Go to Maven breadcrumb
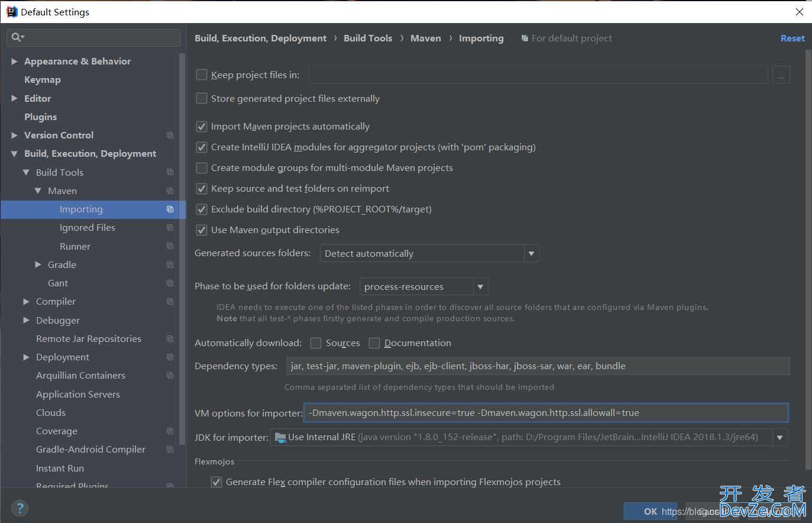The image size is (812, 523). pyautogui.click(x=426, y=38)
